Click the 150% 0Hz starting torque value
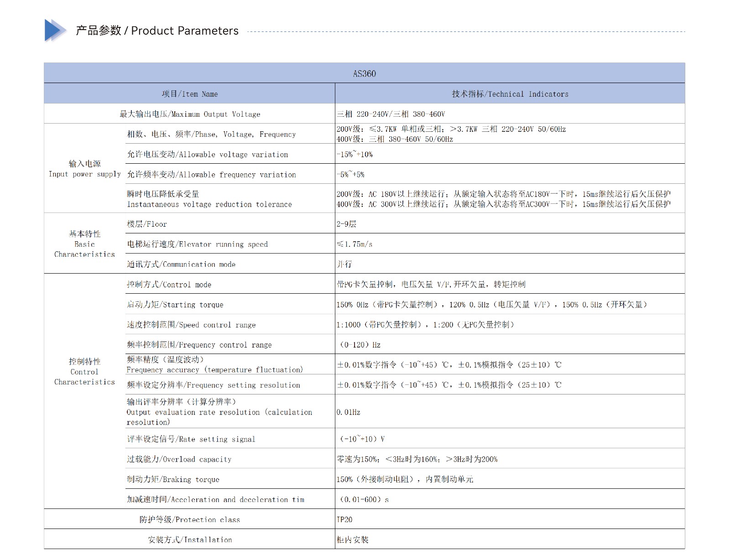 pos(492,305)
